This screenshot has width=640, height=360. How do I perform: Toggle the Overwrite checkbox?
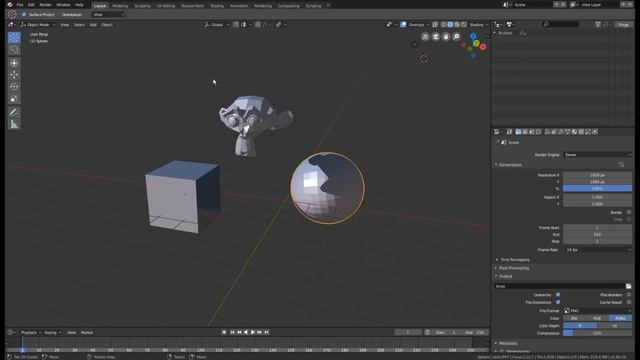pos(558,295)
